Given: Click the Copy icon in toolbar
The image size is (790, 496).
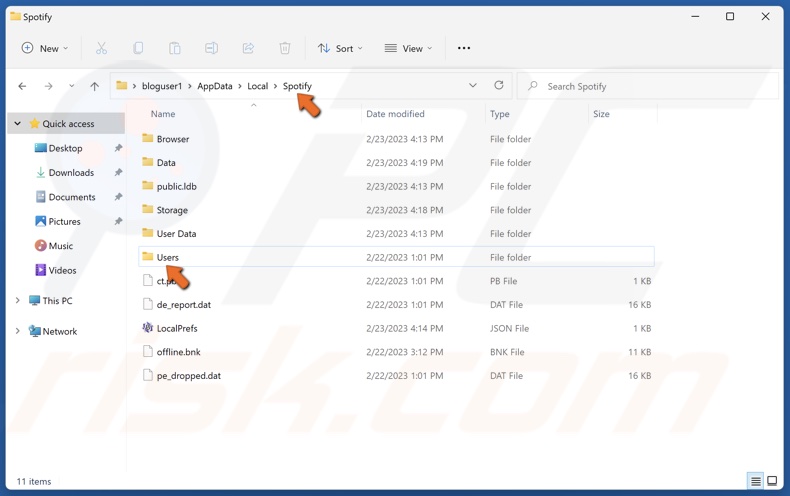Looking at the screenshot, I should pyautogui.click(x=138, y=48).
